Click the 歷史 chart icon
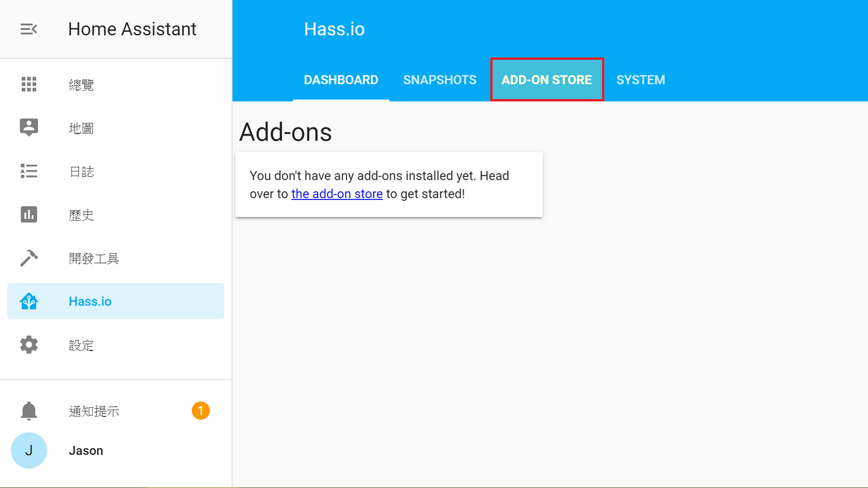868x488 pixels. pos(28,214)
